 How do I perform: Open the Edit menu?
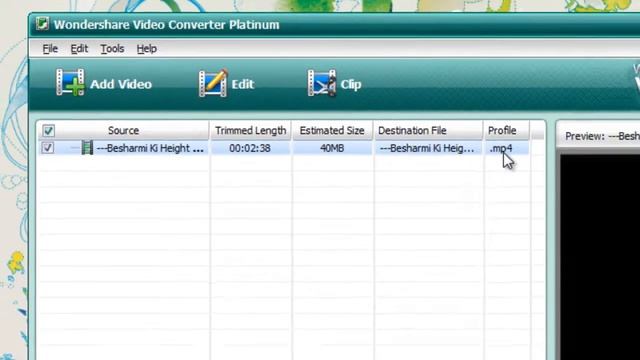(x=79, y=49)
